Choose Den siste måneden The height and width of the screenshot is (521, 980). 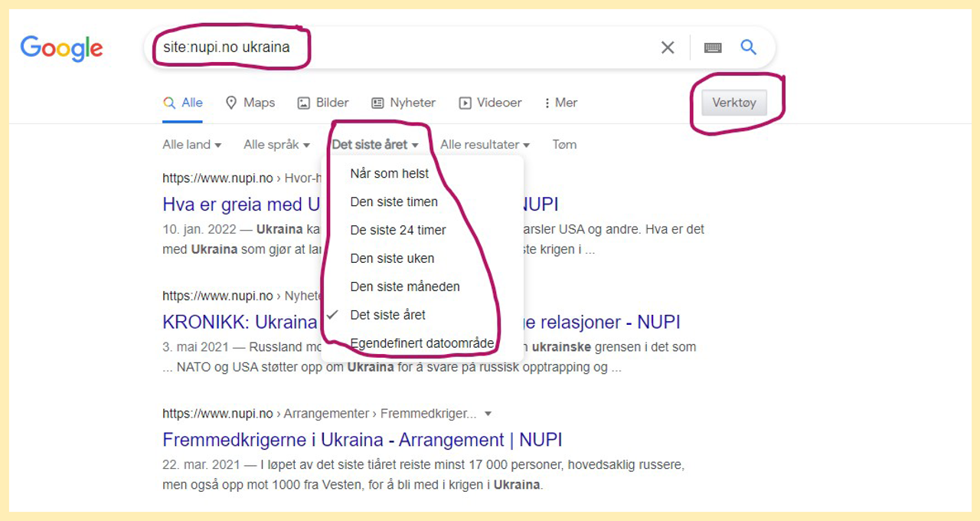coord(422,287)
